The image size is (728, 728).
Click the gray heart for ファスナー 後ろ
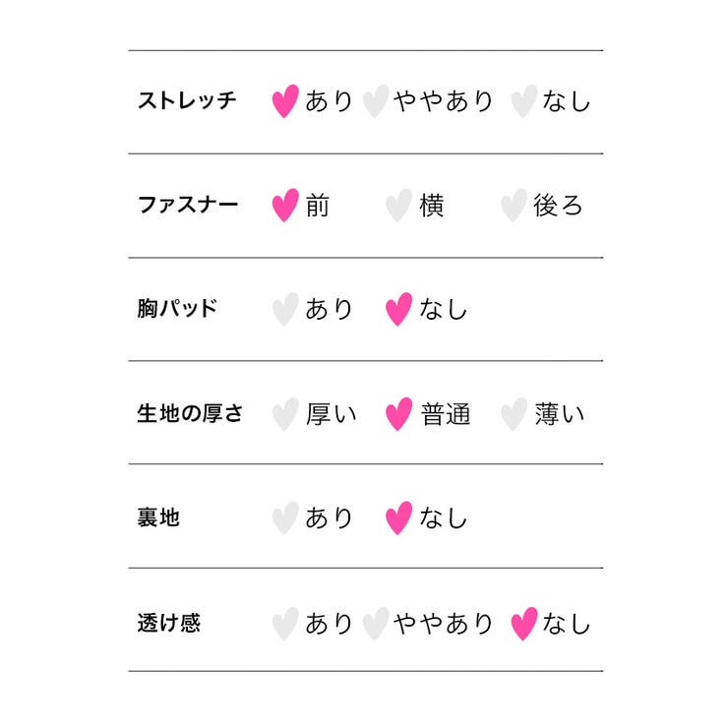(514, 206)
